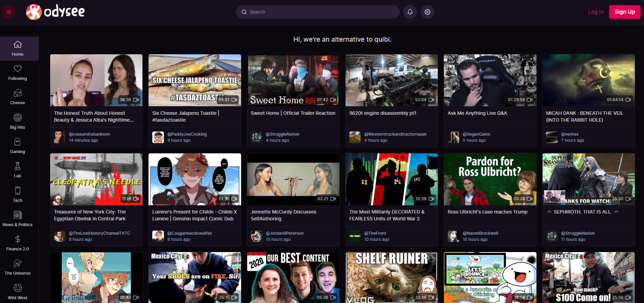Open the Genshin Impact comic dub thumbnail

[195, 179]
